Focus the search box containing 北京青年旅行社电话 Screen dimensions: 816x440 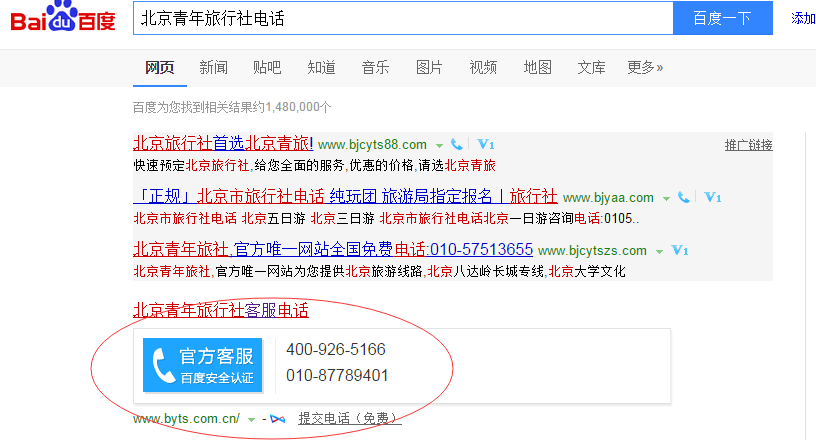[x=400, y=18]
